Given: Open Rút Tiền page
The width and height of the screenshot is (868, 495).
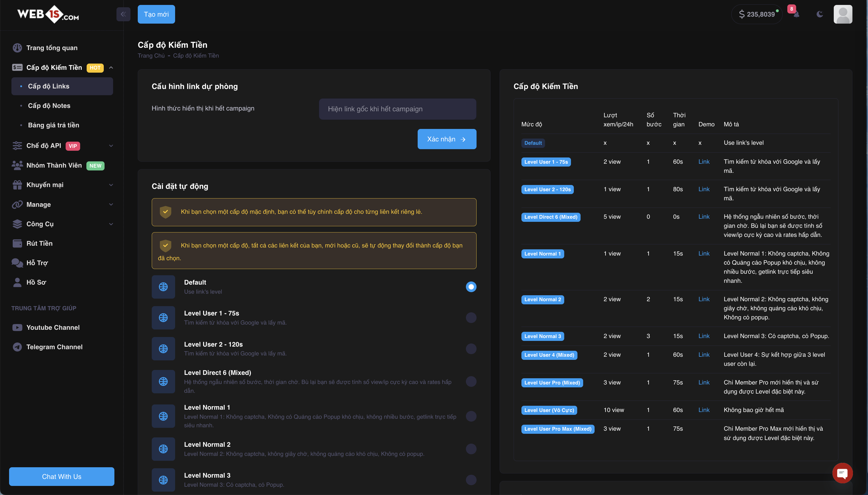Looking at the screenshot, I should [x=62, y=243].
